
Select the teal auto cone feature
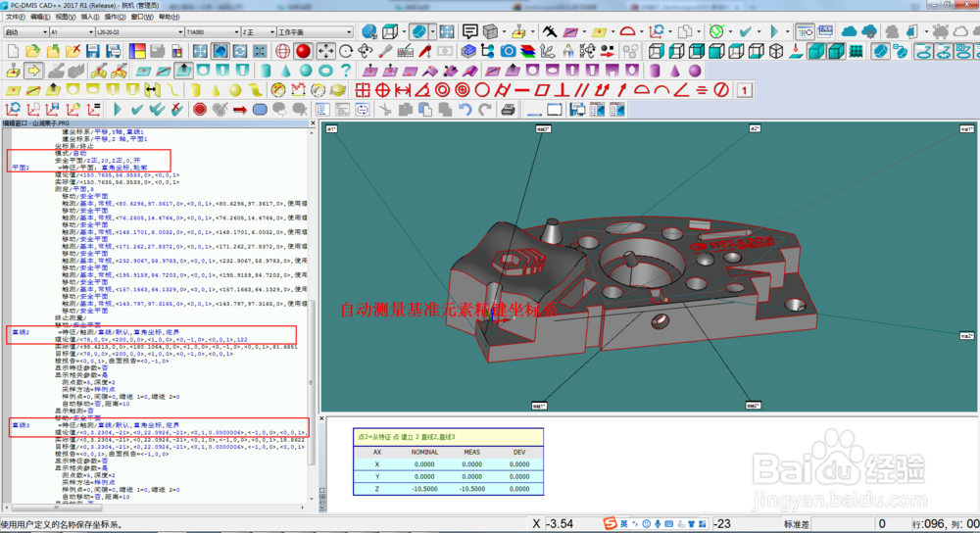pyautogui.click(x=285, y=71)
